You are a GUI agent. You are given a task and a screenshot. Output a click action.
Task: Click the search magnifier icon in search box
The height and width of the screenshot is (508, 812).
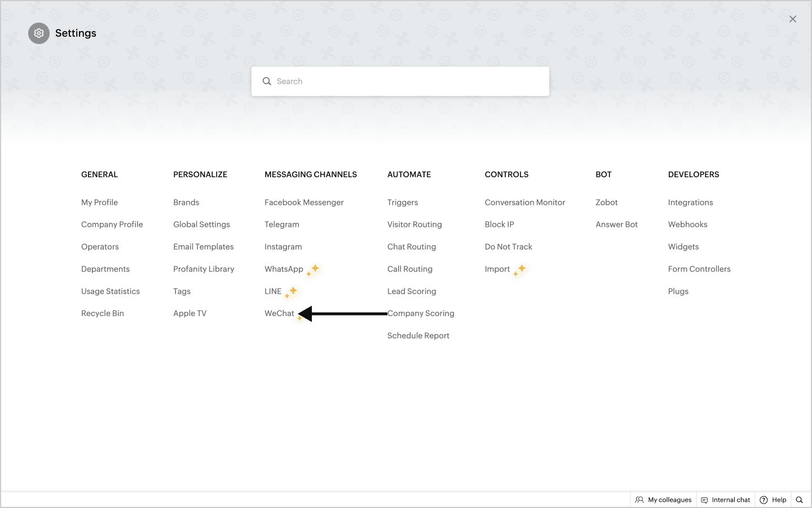coord(267,81)
